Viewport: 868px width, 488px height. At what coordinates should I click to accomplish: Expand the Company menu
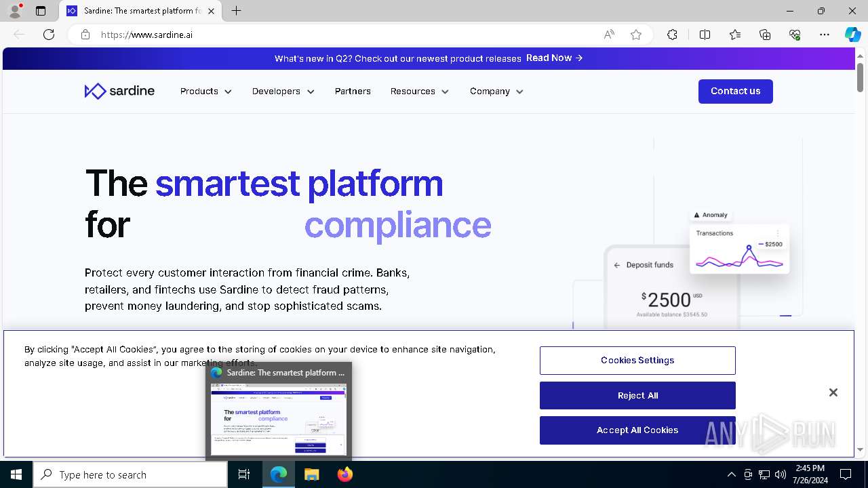point(496,91)
